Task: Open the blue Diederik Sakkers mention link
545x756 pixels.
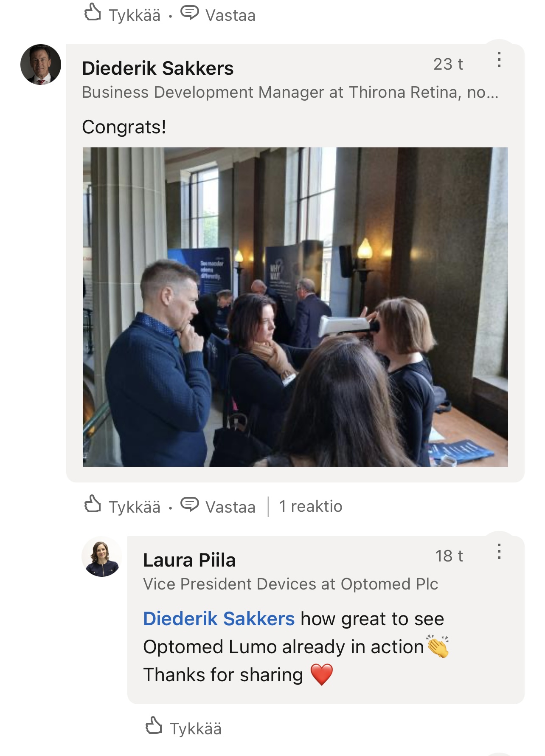Action: (219, 619)
